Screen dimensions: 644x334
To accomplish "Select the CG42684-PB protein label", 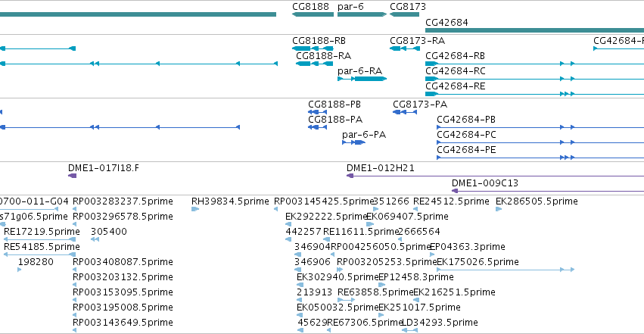I will pyautogui.click(x=465, y=120).
